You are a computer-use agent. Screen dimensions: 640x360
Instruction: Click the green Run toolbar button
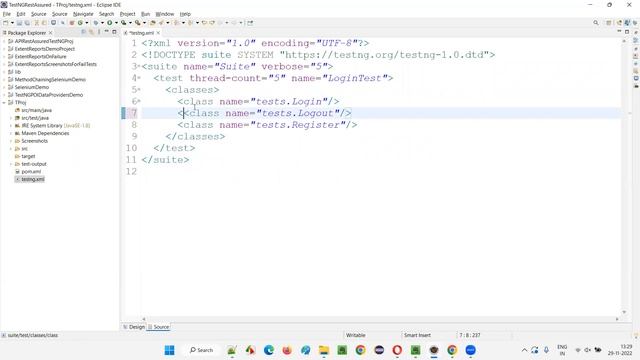[x=109, y=23]
